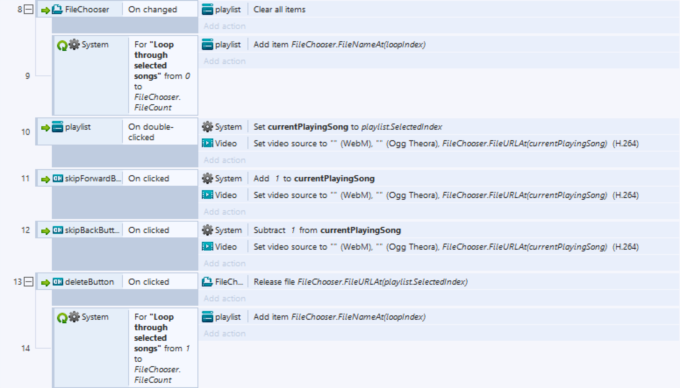Viewport: 680px width, 388px height.
Task: Click the FileChooser icon in Release file action
Action: [x=208, y=282]
